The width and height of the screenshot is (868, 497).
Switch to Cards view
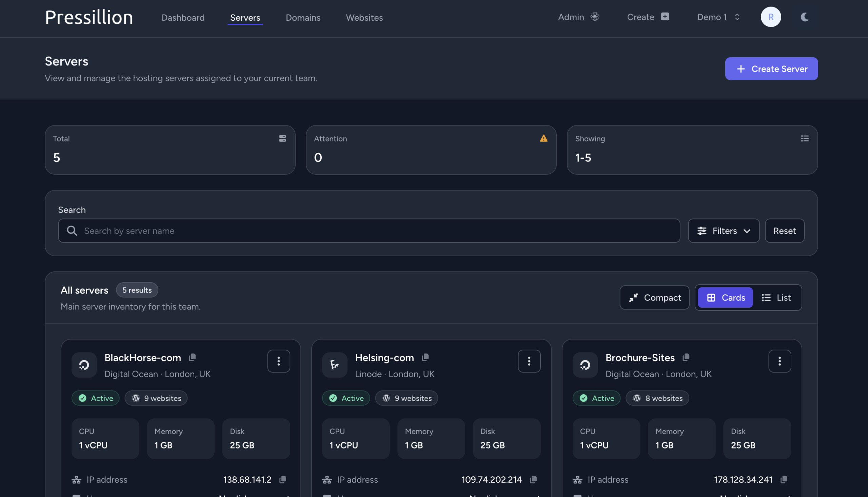coord(725,298)
